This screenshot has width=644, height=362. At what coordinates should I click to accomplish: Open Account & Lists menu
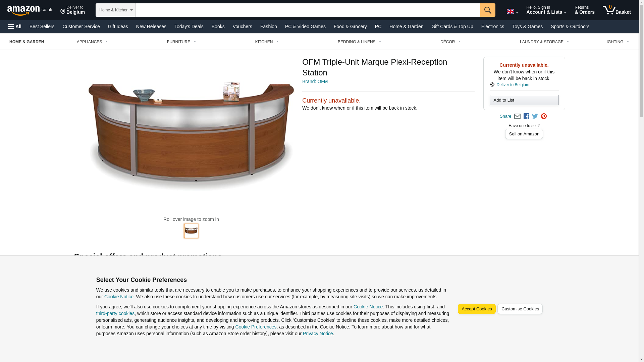pyautogui.click(x=546, y=10)
